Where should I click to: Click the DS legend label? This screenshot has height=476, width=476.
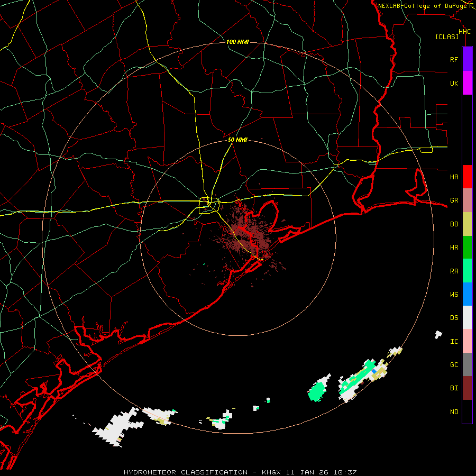[x=454, y=318]
